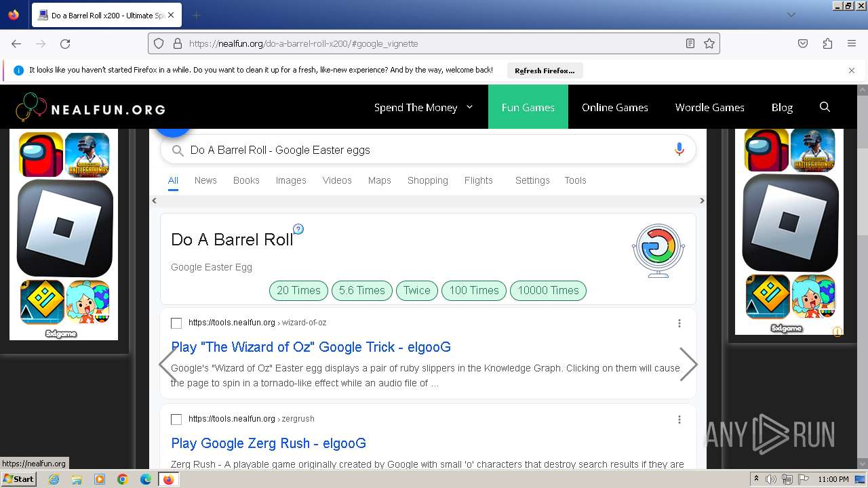Click the ad info icon on right ad
This screenshot has width=868, height=488.
837,331
